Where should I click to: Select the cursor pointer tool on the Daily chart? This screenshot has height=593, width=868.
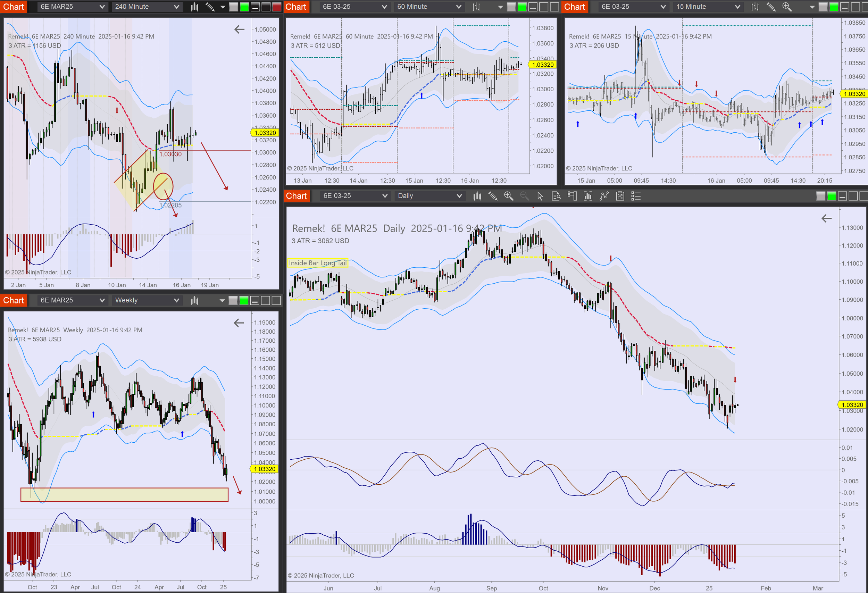(x=540, y=196)
